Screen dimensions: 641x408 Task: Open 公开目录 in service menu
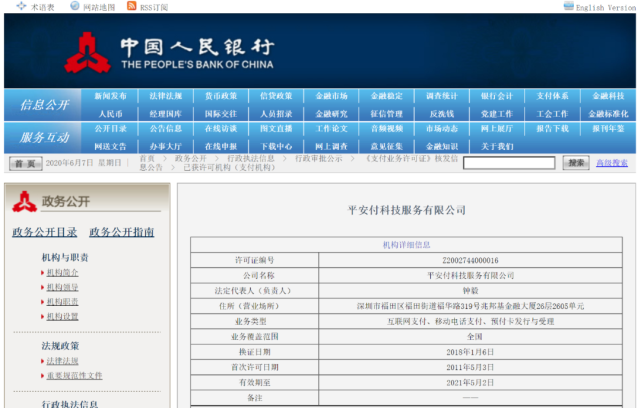(x=110, y=129)
